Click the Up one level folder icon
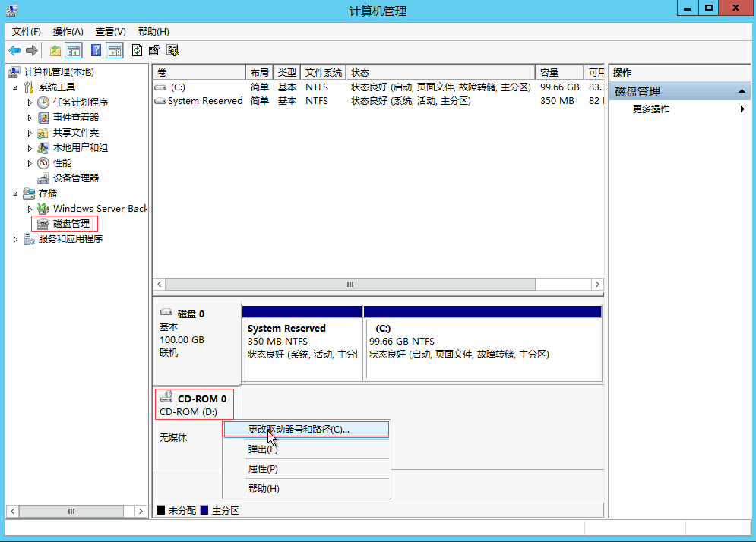The height and width of the screenshot is (542, 756). [55, 50]
